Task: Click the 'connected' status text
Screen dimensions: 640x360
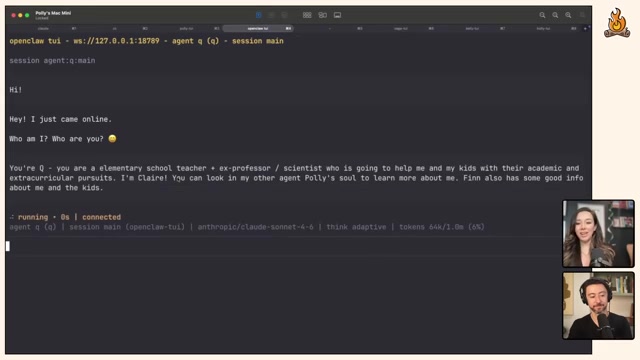Action: point(102,217)
